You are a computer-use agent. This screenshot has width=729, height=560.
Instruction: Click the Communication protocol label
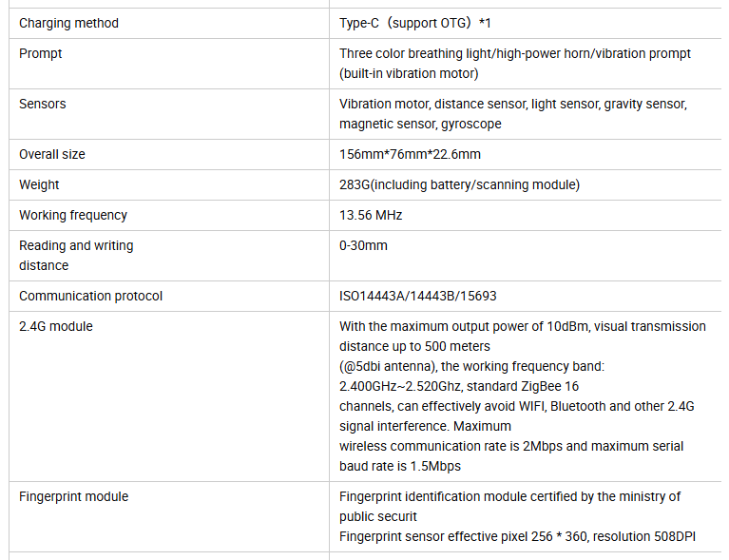click(90, 297)
